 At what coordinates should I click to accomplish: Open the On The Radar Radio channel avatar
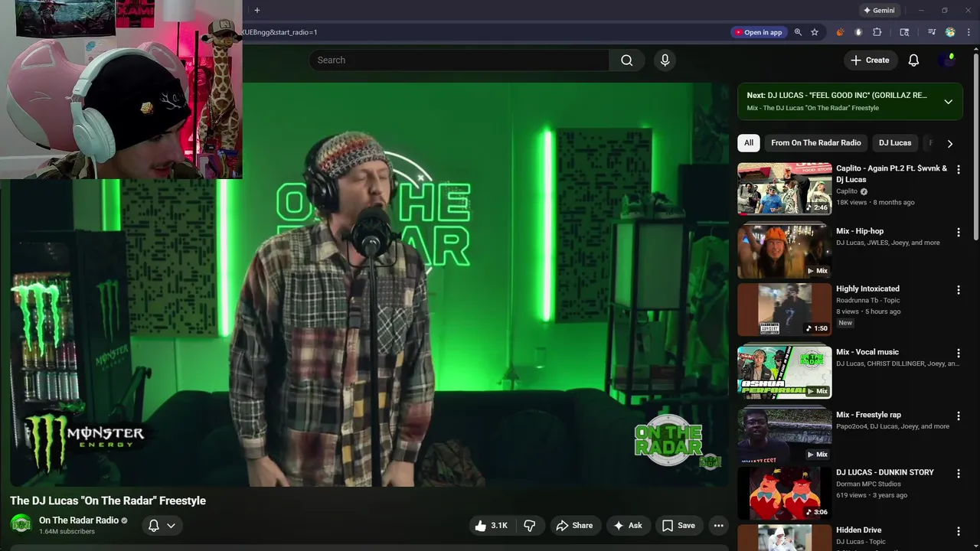coord(21,524)
